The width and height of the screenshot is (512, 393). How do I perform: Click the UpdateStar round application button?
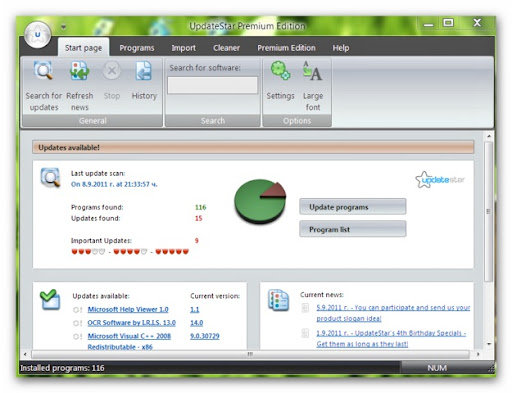click(x=38, y=34)
